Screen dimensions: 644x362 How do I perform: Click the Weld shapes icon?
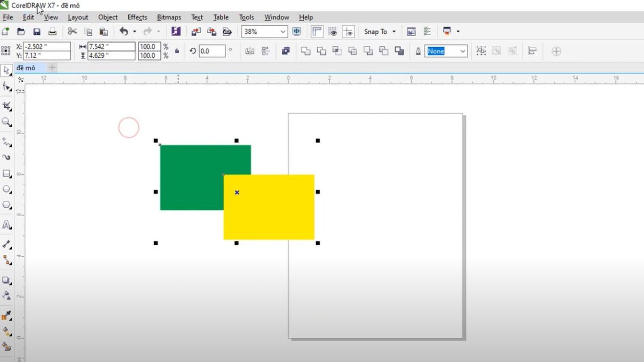(x=306, y=51)
